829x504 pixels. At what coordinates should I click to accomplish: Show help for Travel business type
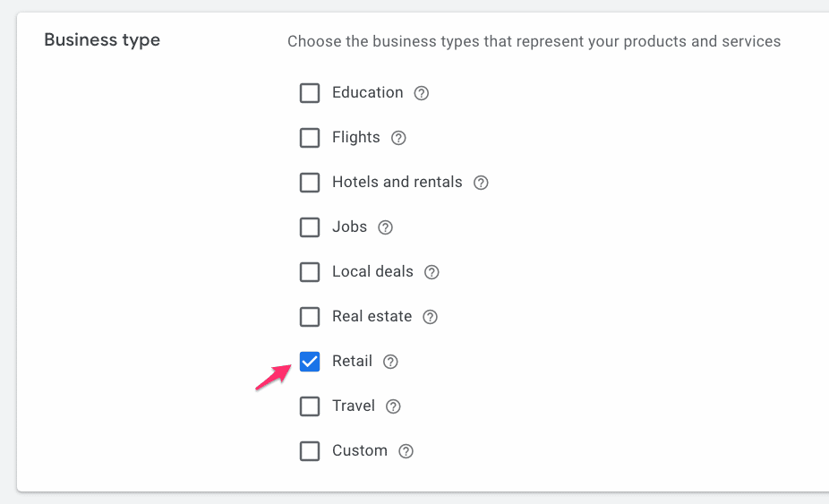point(393,406)
